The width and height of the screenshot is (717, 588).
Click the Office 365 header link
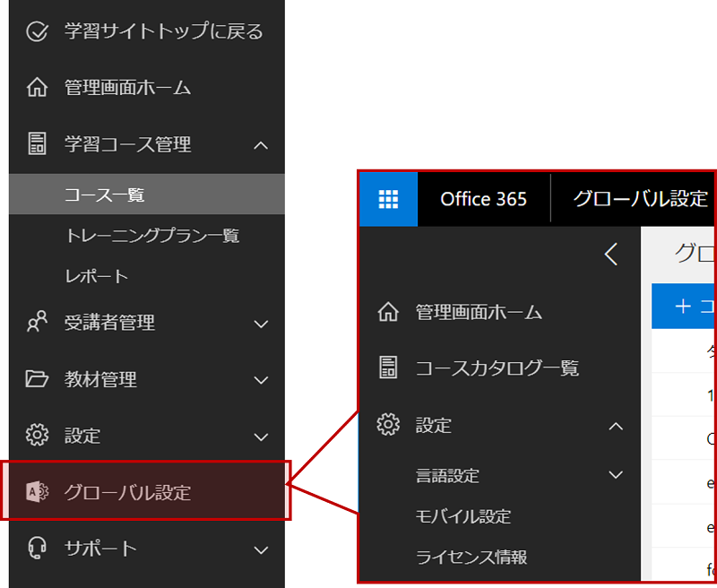point(483,199)
